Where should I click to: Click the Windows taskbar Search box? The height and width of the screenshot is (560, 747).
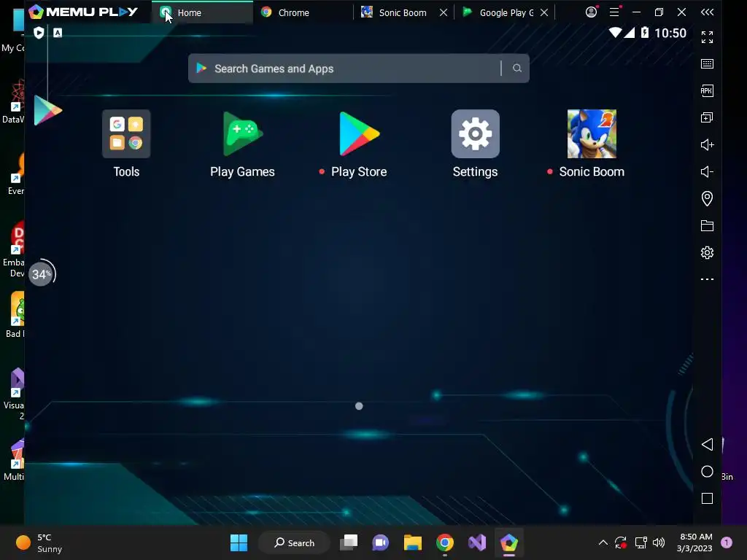294,542
